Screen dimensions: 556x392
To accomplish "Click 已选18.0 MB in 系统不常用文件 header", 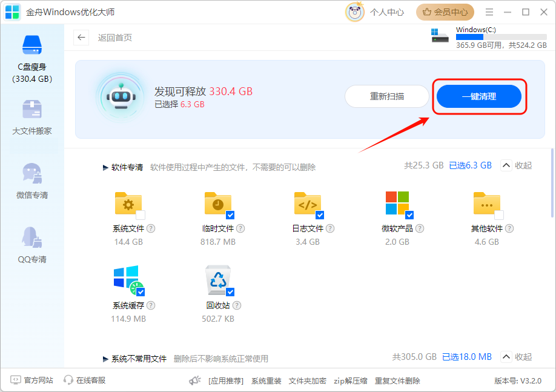I will (x=467, y=357).
